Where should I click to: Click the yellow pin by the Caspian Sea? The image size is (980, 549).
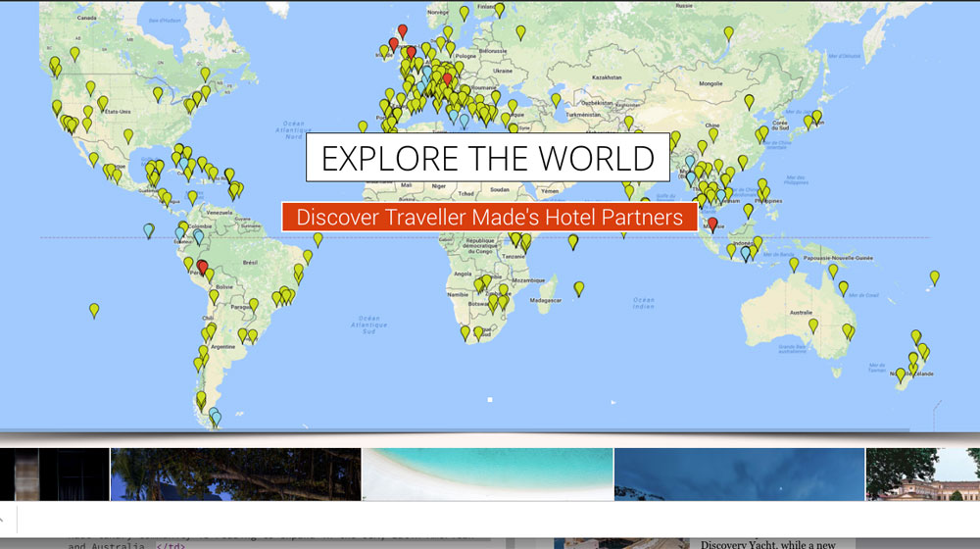tap(556, 100)
